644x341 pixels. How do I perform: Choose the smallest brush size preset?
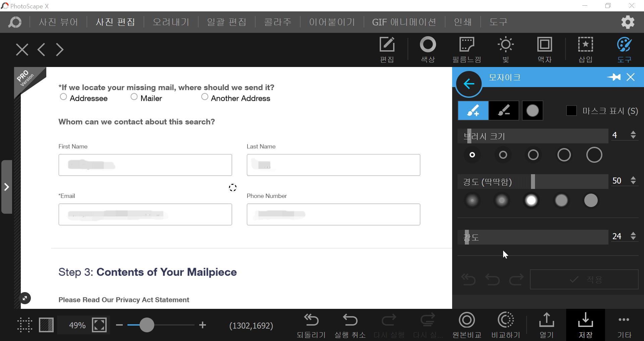pos(472,155)
